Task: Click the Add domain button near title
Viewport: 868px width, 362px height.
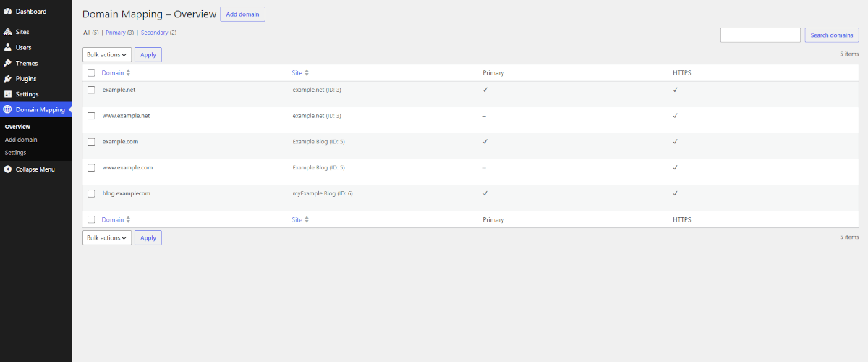Action: (x=242, y=14)
